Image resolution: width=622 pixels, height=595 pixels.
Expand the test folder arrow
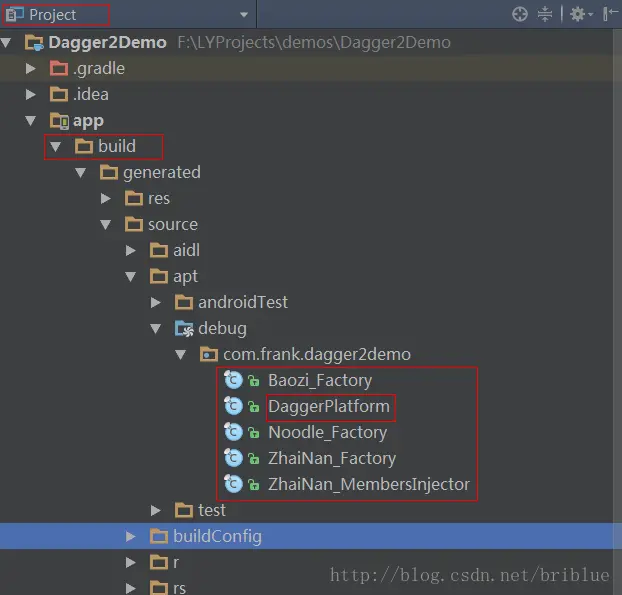(156, 511)
